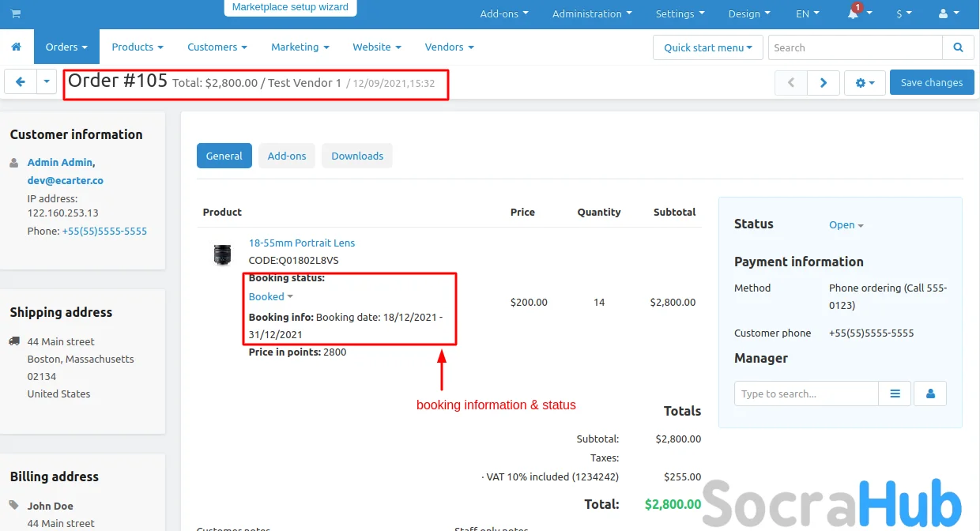The width and height of the screenshot is (980, 531).
Task: Switch to the Downloads tab
Action: [x=357, y=156]
